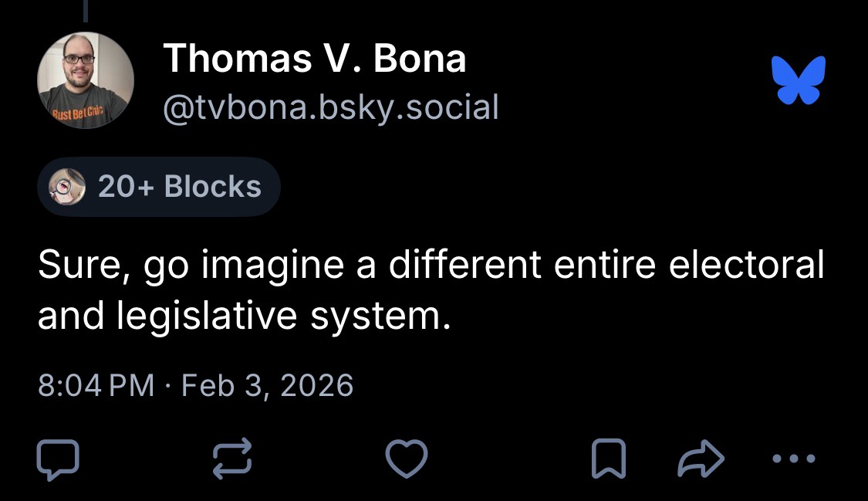Open the @tvbona.bsky.social handle link

[x=331, y=107]
